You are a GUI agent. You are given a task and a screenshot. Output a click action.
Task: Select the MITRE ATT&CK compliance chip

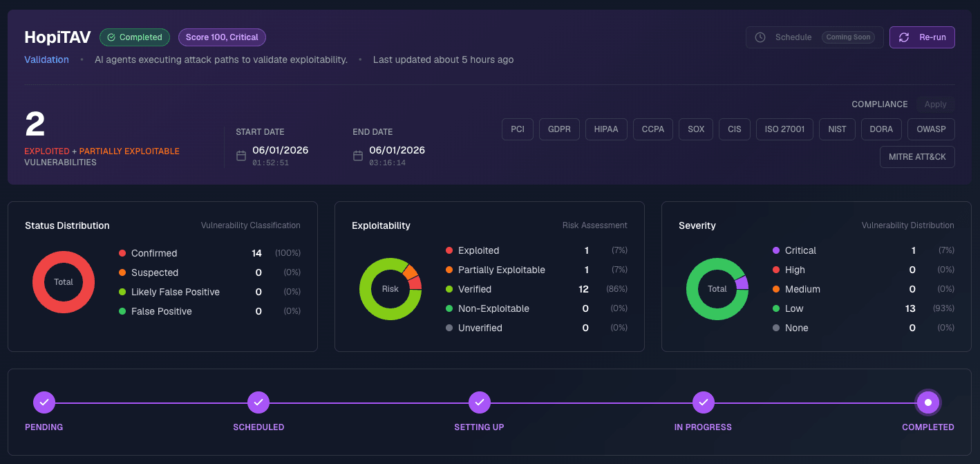tap(917, 157)
